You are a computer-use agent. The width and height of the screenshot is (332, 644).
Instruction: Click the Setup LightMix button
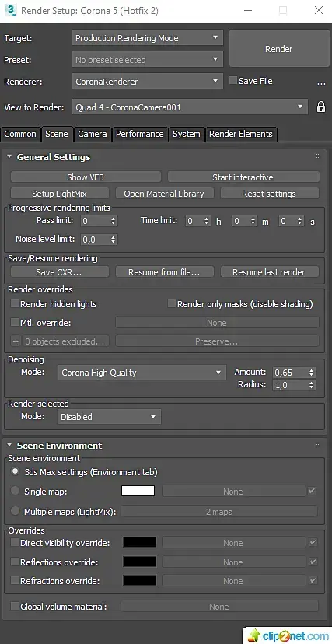[x=60, y=194]
